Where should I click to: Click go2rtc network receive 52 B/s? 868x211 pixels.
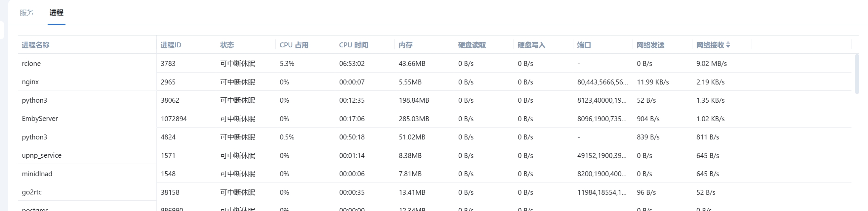pos(706,192)
